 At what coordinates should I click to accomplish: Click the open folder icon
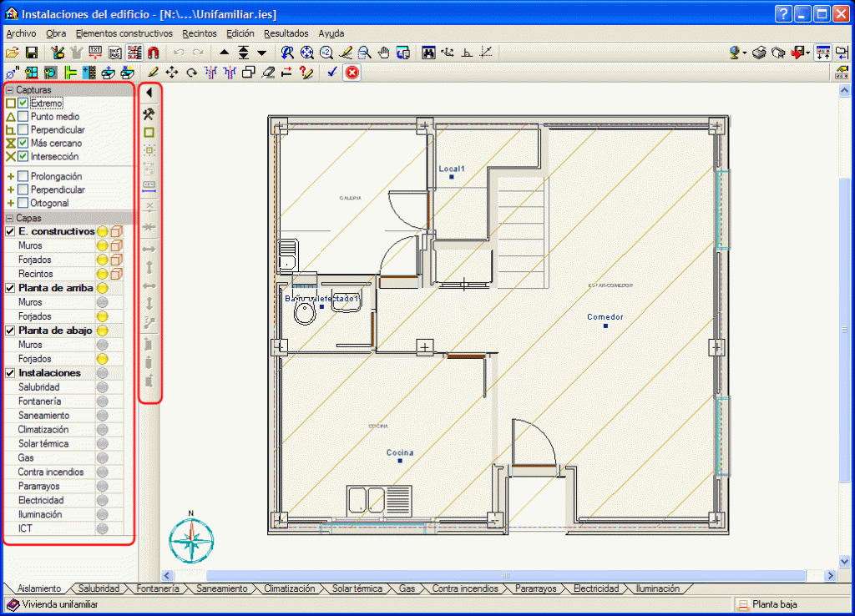(12, 53)
